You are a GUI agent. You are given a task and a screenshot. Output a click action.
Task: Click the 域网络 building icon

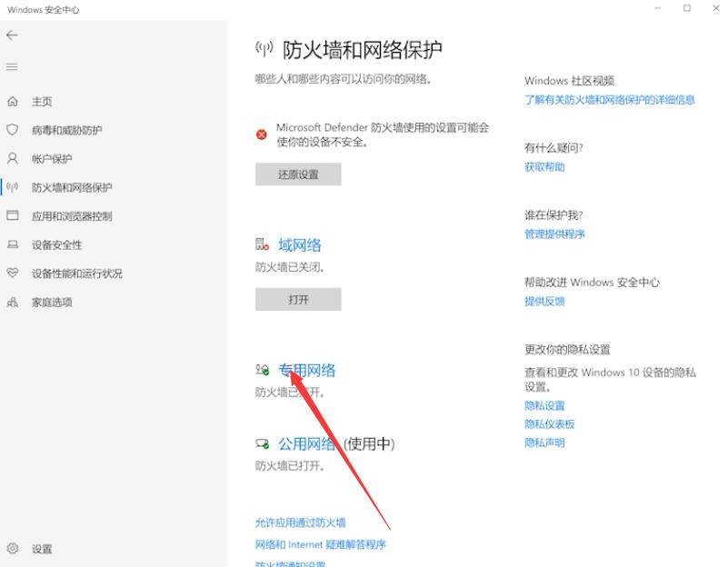pos(263,244)
